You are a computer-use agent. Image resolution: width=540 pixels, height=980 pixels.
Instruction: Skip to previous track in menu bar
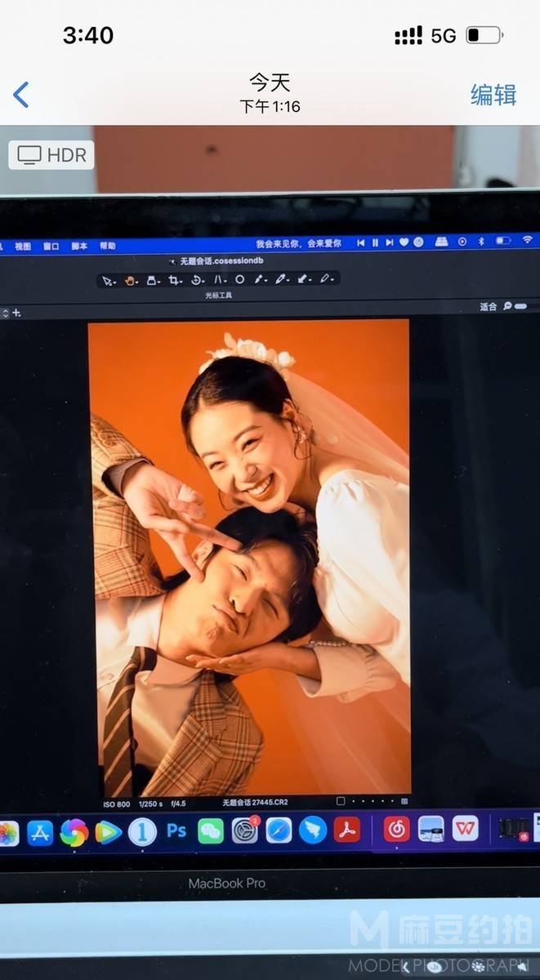[x=361, y=243]
